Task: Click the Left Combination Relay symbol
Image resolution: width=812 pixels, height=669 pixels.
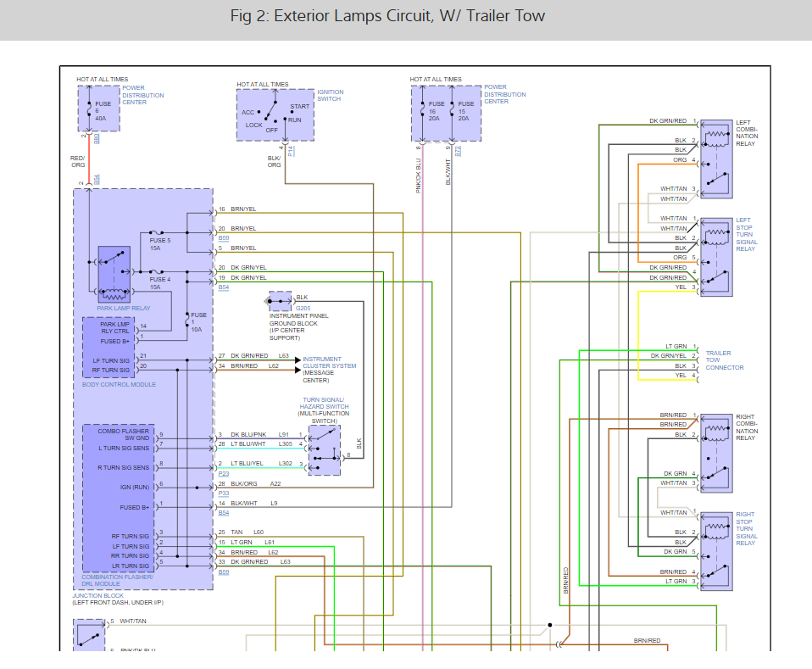Action: tap(717, 159)
